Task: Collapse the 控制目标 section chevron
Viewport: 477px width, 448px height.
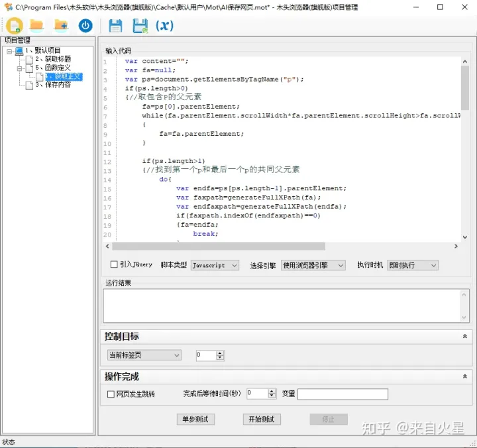Action: [465, 337]
